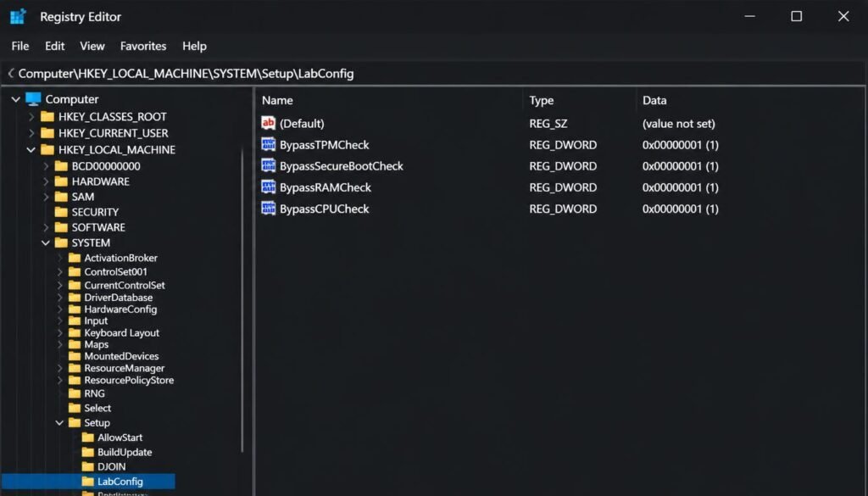Collapse the Computer tree node
The image size is (868, 496).
coord(16,100)
